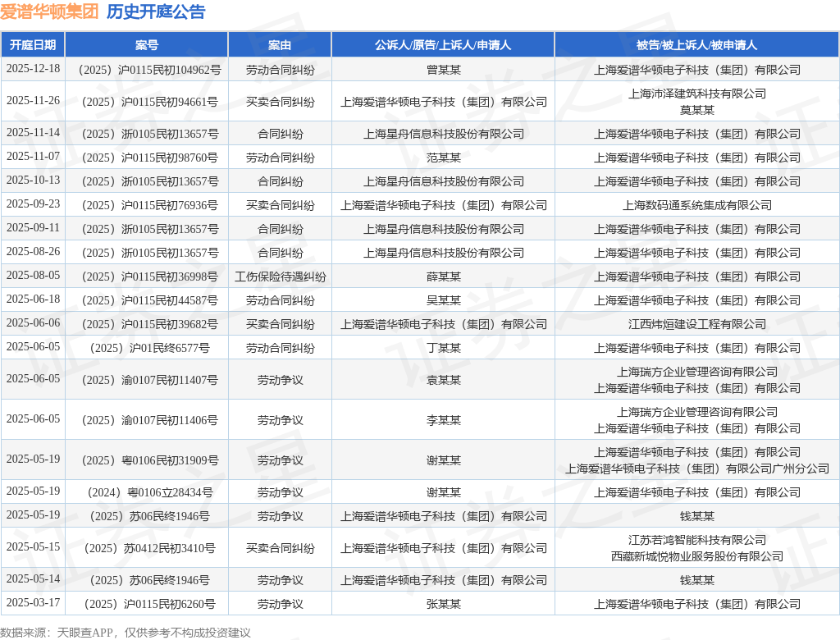840x640 pixels.
Task: Click defendant 江苏若鸿智能科技有限公司
Action: pyautogui.click(x=697, y=540)
